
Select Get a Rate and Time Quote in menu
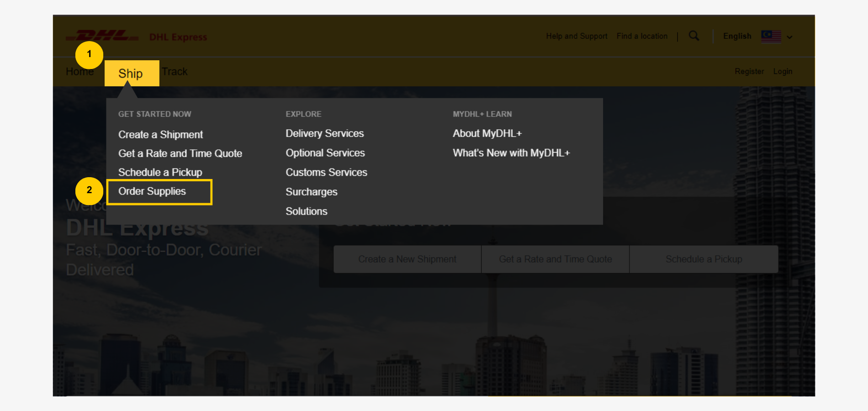pyautogui.click(x=180, y=153)
